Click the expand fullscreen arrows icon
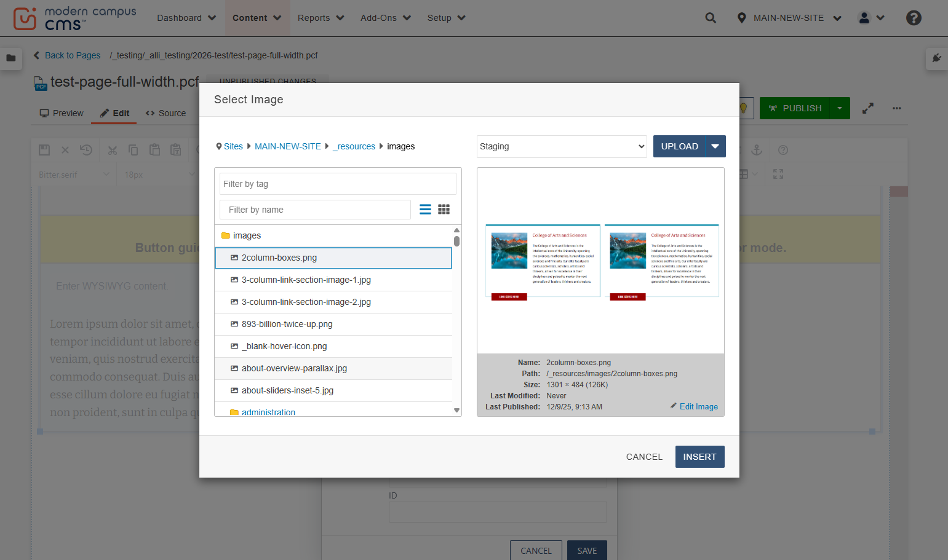This screenshot has height=560, width=948. [867, 108]
